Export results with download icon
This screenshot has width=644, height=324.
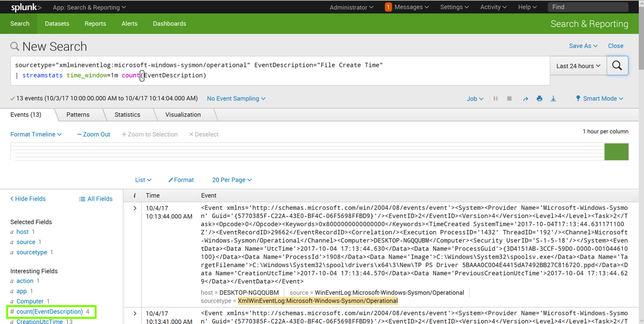[x=553, y=99]
